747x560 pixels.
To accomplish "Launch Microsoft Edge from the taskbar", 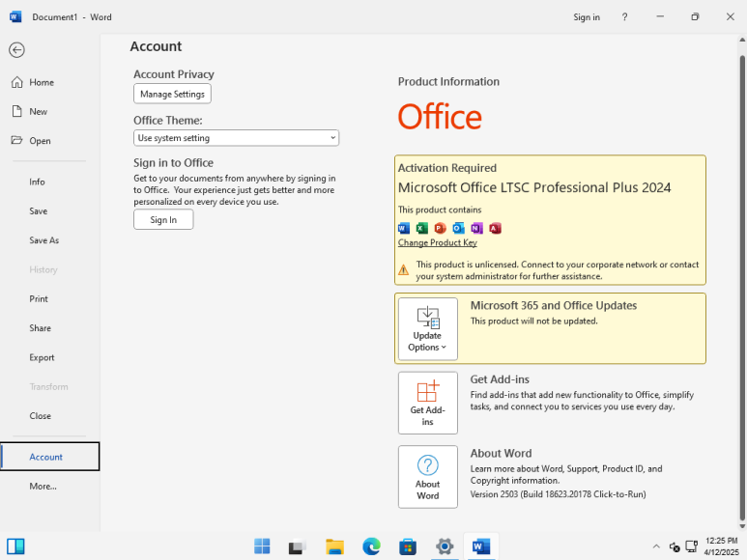I will [371, 546].
